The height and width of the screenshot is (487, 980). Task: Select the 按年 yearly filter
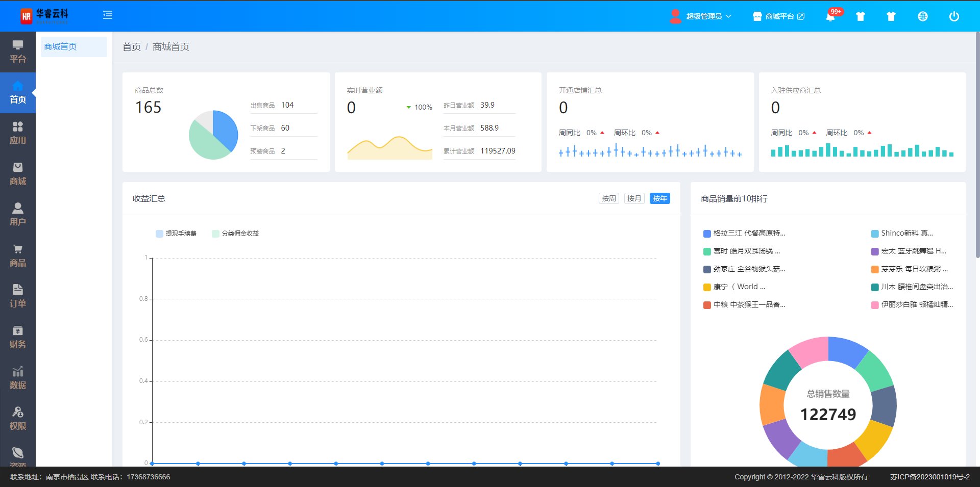pos(659,198)
